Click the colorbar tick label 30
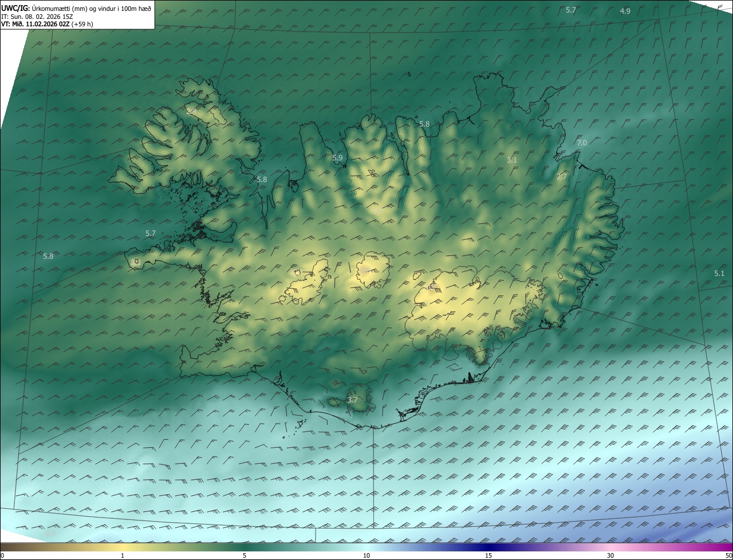Screen dimensions: 733x560 (610, 555)
